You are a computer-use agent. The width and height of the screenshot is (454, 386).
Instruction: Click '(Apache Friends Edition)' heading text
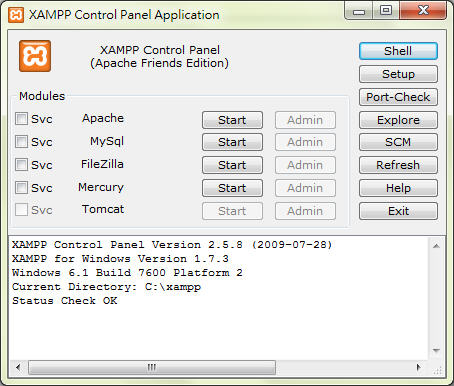(159, 63)
